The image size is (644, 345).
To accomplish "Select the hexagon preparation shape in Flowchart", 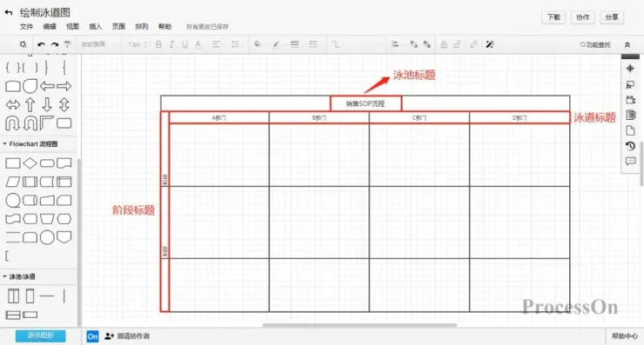I will 64,219.
